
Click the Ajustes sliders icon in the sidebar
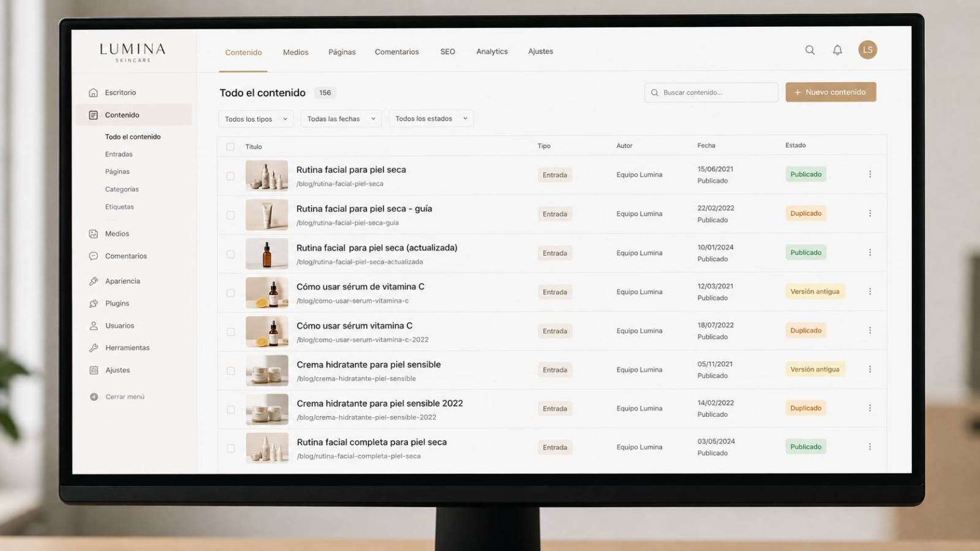93,370
